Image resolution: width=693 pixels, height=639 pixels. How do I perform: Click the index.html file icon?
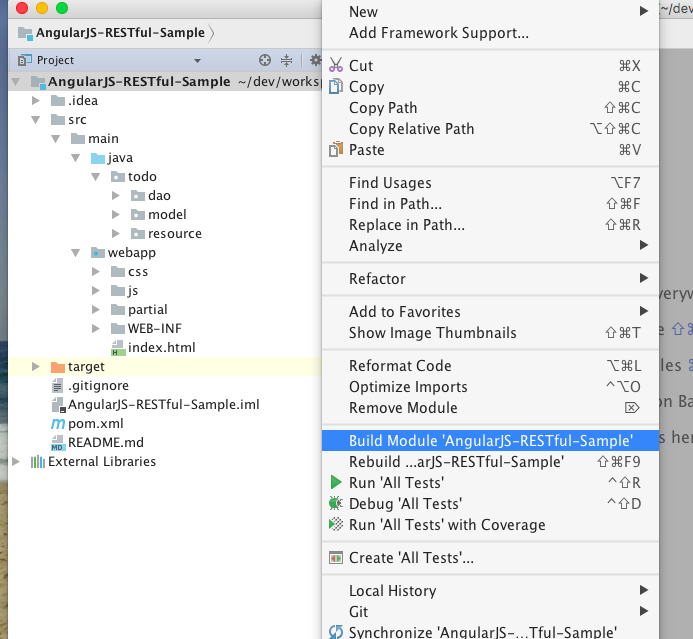coord(118,348)
